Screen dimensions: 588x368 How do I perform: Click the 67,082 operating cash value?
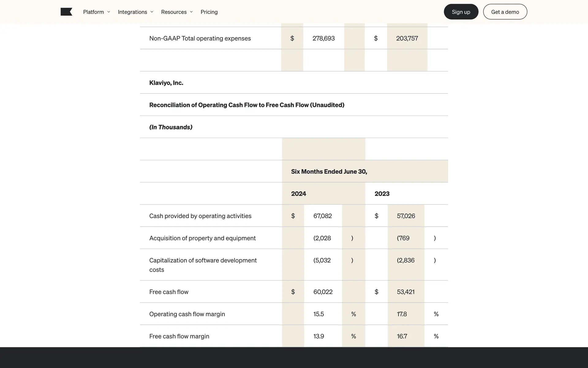(x=322, y=216)
